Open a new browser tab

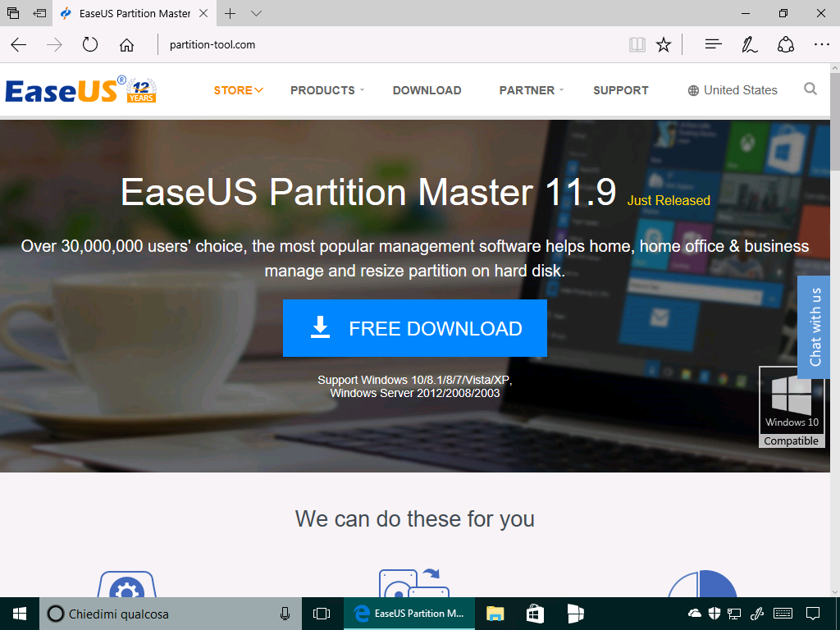(230, 13)
